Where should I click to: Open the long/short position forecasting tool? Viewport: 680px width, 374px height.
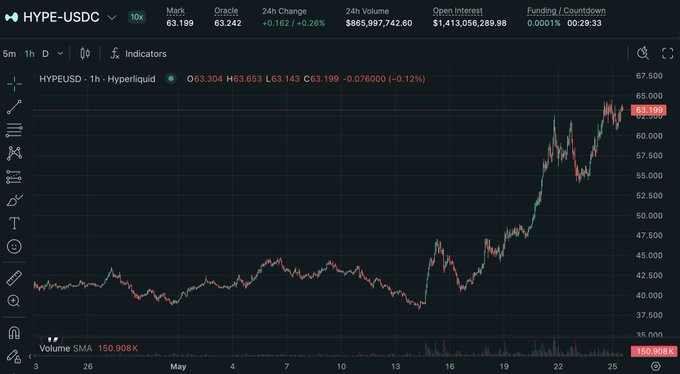[14, 177]
